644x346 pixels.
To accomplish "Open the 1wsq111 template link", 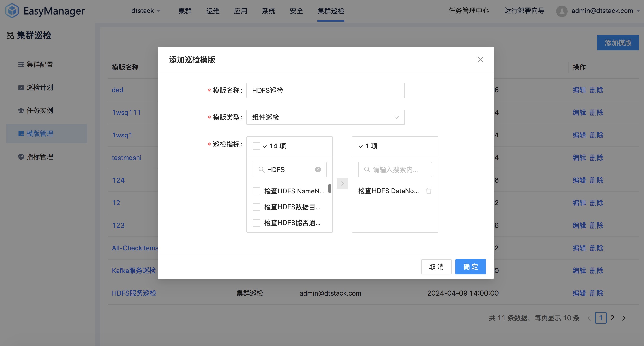I will [126, 112].
